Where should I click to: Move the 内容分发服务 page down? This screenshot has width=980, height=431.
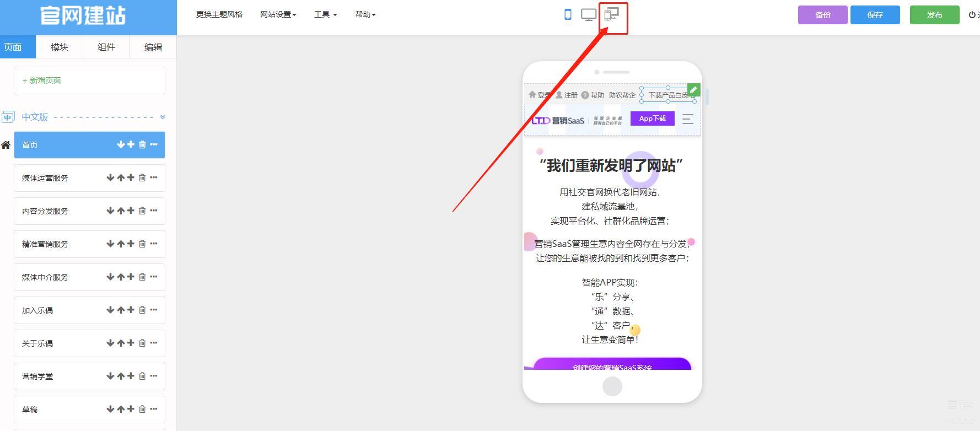coord(110,211)
